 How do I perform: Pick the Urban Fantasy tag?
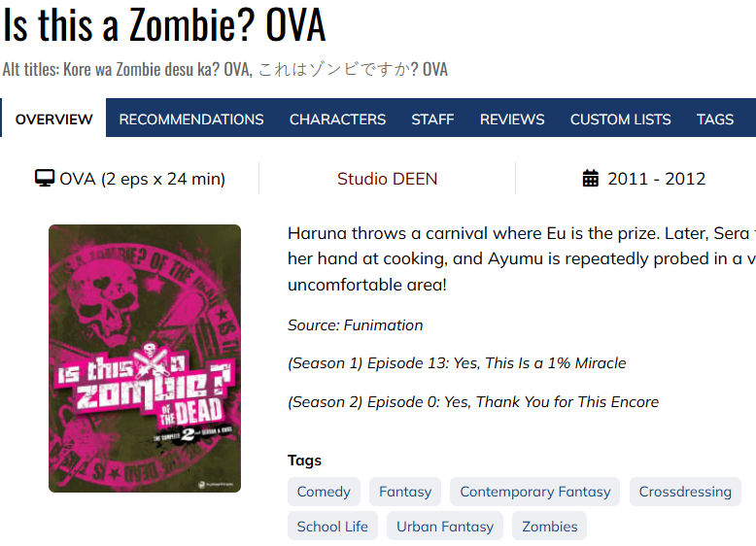click(445, 527)
